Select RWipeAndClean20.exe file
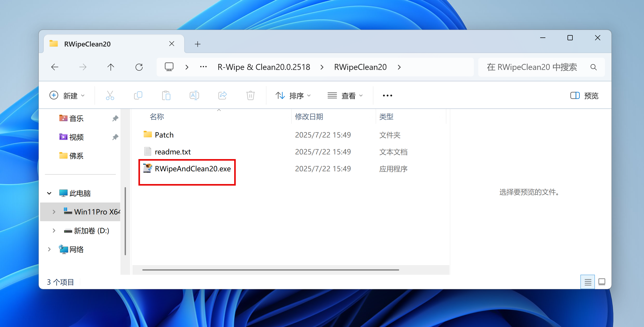 point(193,169)
